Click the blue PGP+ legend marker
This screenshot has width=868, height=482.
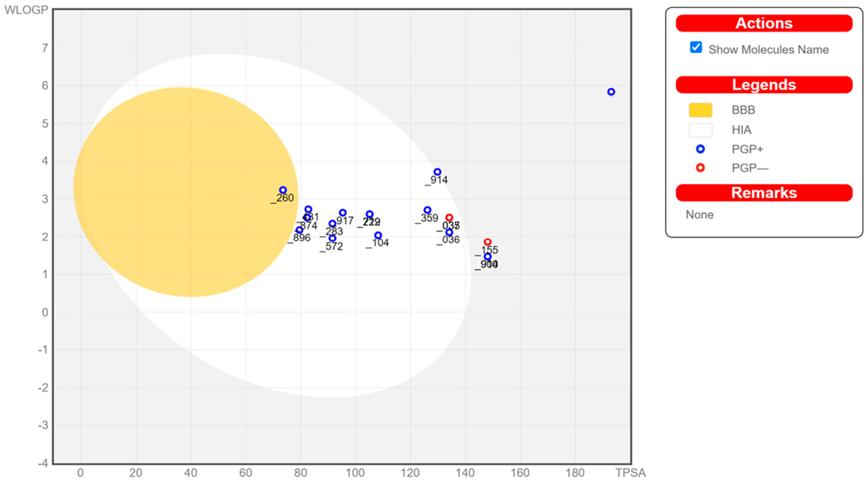[700, 149]
